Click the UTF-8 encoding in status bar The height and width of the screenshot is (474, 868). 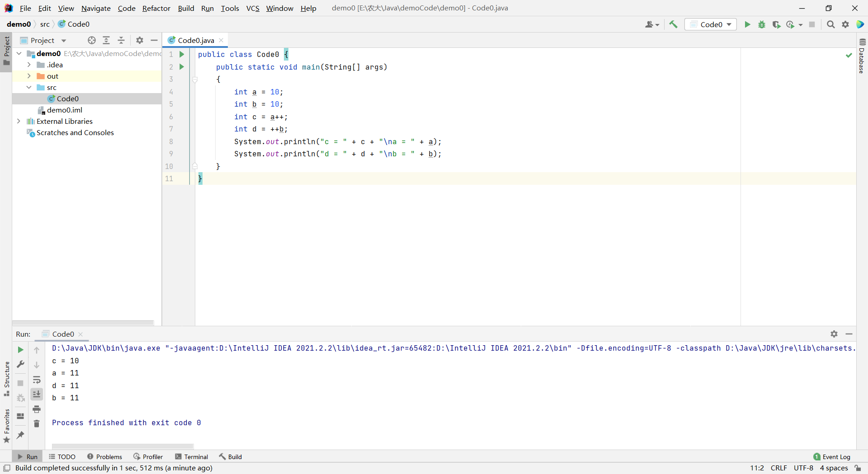(803, 468)
